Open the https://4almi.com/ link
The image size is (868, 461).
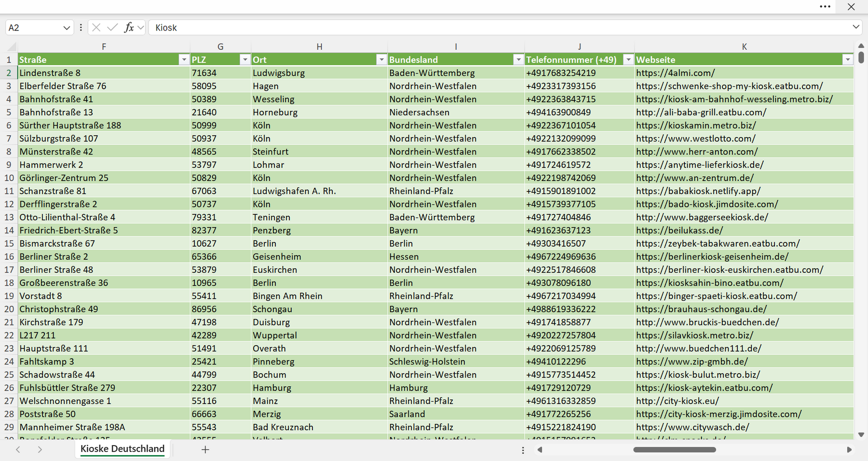pos(675,73)
